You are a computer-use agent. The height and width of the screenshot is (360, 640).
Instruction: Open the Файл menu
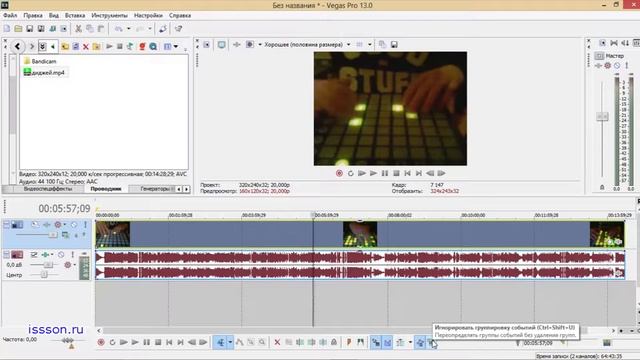tap(10, 16)
